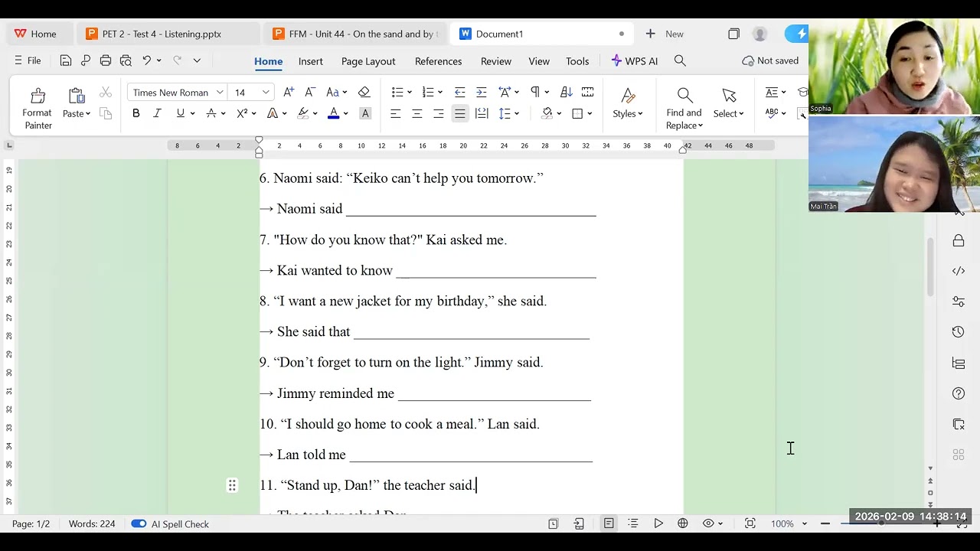
Task: Open Print Preview icon
Action: 126,60
